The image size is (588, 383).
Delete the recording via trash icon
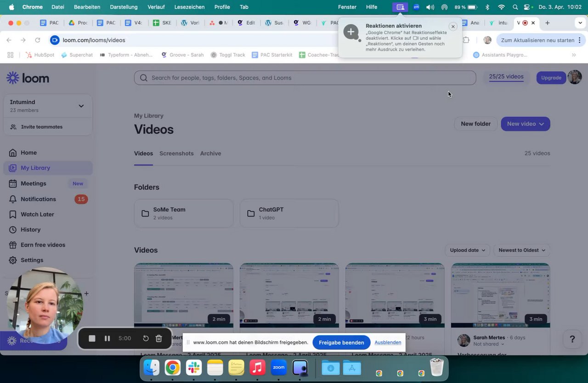[158, 338]
